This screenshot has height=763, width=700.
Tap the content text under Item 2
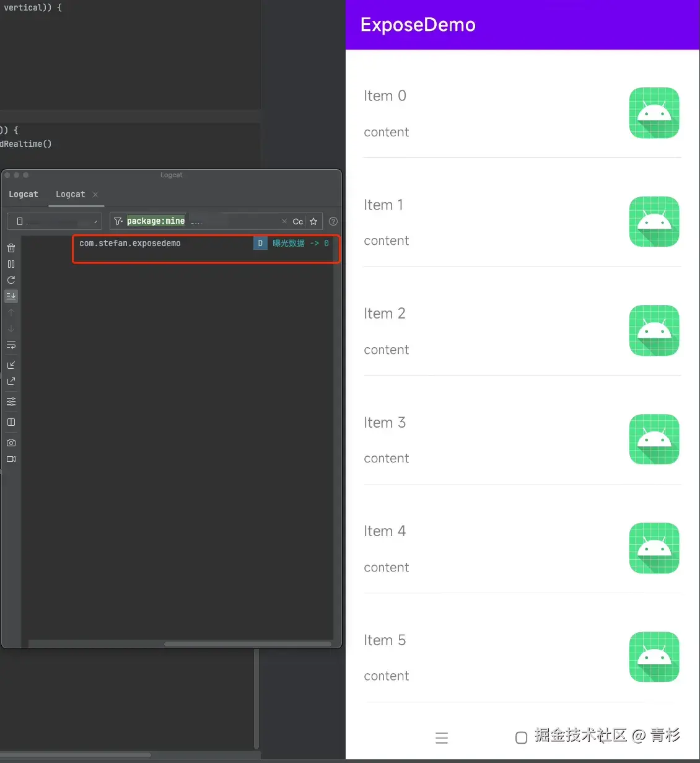click(387, 350)
